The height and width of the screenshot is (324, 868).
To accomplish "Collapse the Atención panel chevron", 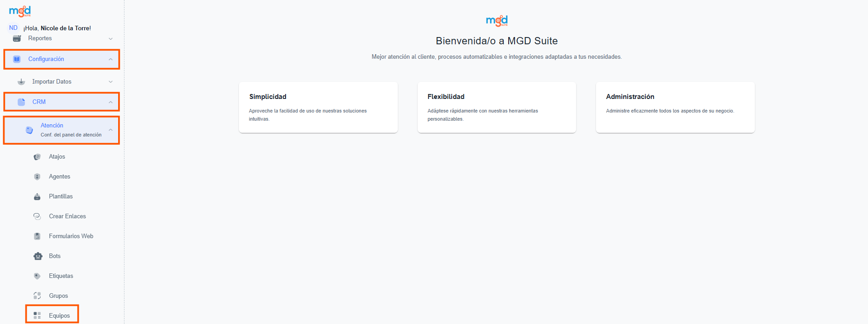I will 110,130.
